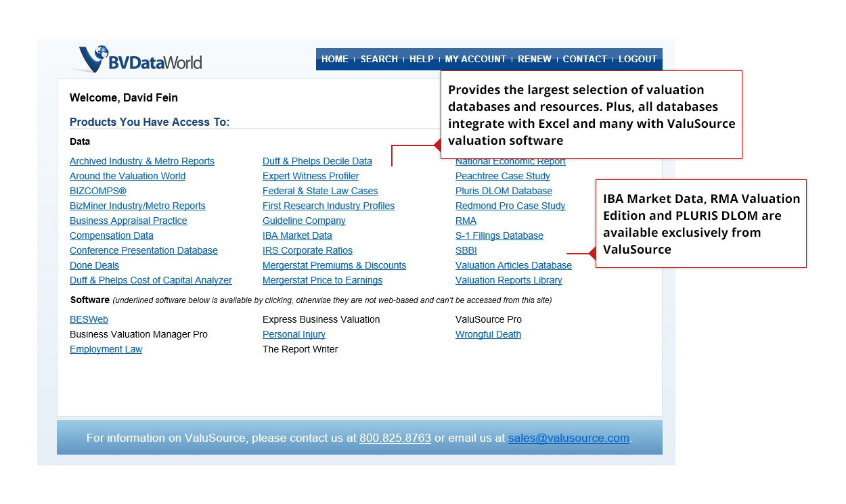846x504 pixels.
Task: Click the ValuSource Pro software text
Action: (489, 319)
